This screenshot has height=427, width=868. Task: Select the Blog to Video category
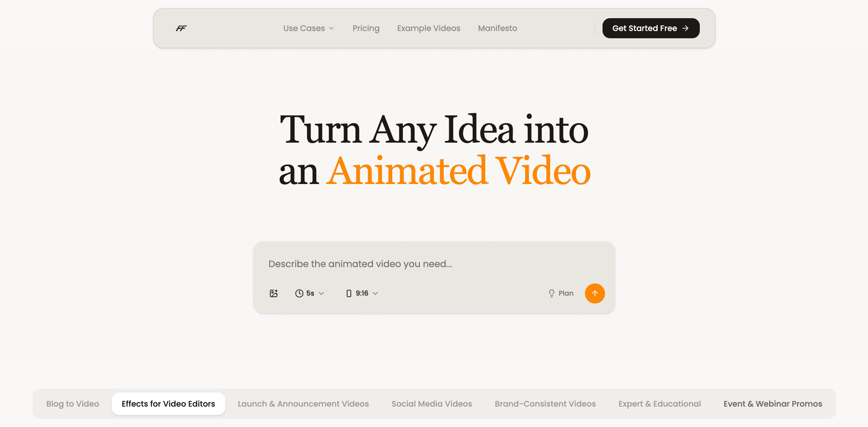(x=72, y=404)
